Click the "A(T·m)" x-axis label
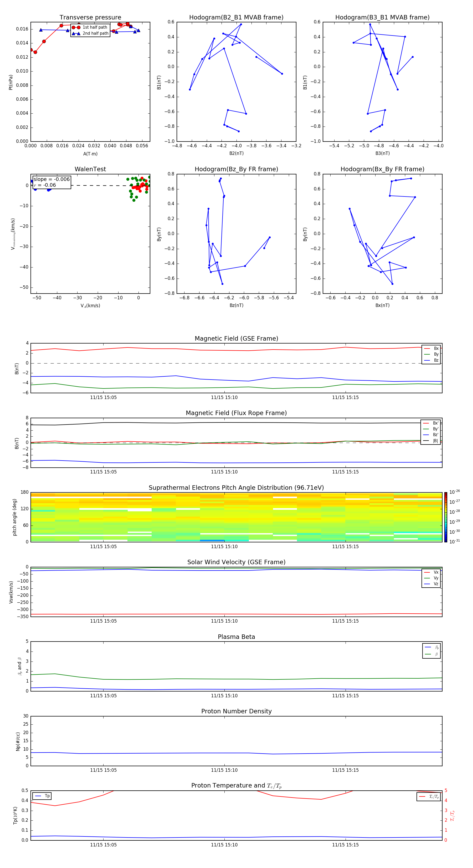The height and width of the screenshot is (868, 473). coord(90,154)
